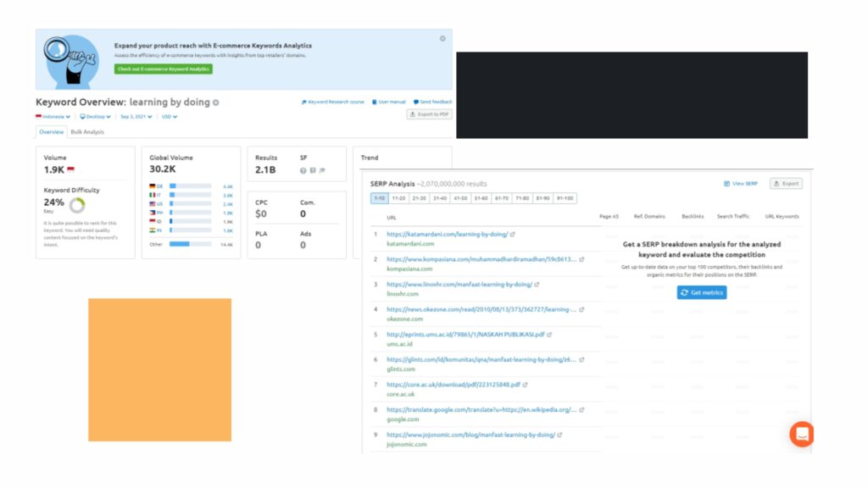The width and height of the screenshot is (868, 488).
Task: Expand the Sep 3, 2021 date dropdown
Action: tap(136, 117)
